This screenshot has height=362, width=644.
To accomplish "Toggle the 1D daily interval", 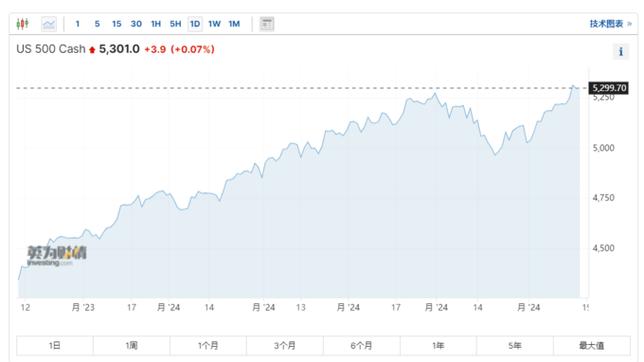I will tap(195, 24).
